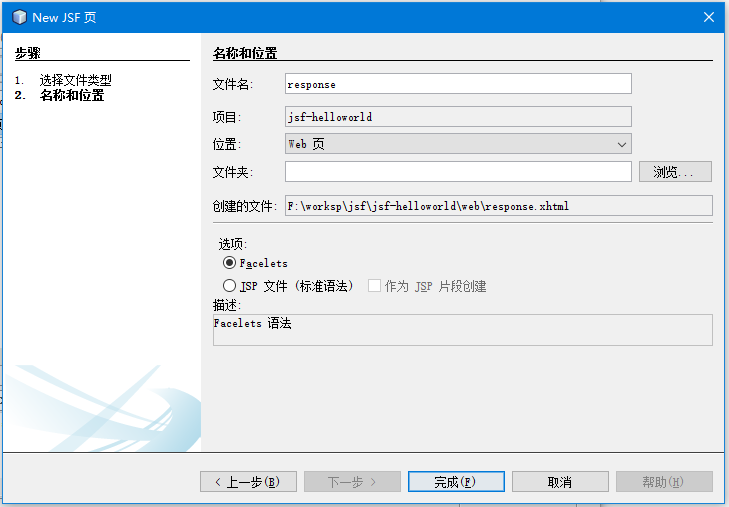Cancel the wizard with the 取消 button

click(x=560, y=482)
